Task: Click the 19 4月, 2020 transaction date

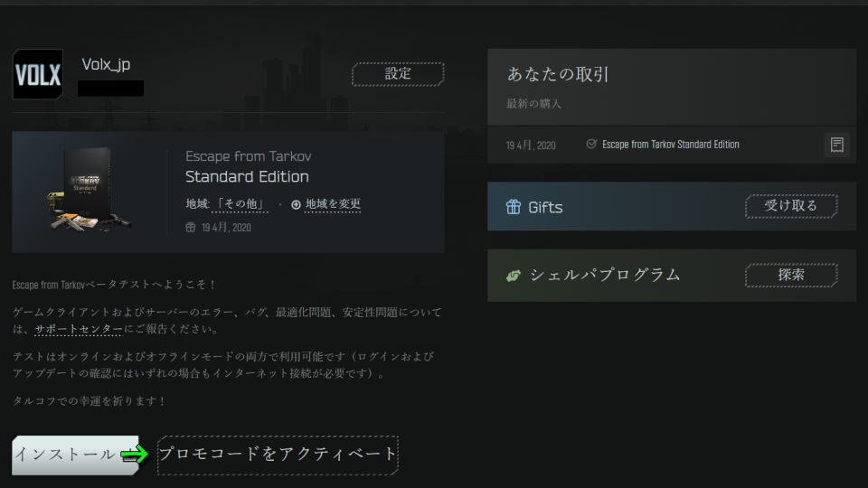Action: point(531,145)
